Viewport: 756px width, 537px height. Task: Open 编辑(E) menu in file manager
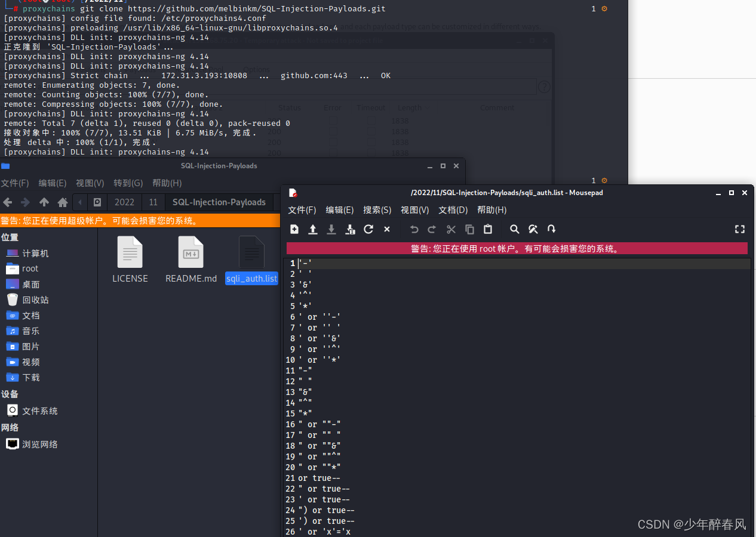point(53,183)
